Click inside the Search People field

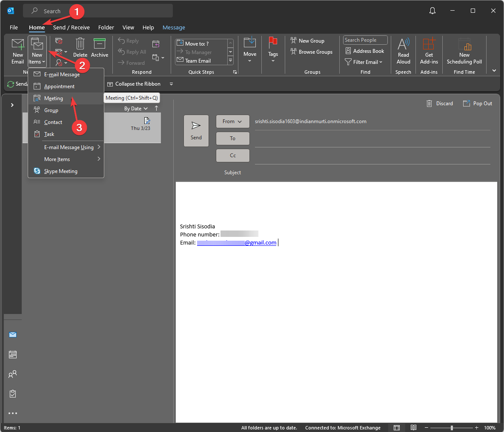pyautogui.click(x=365, y=40)
